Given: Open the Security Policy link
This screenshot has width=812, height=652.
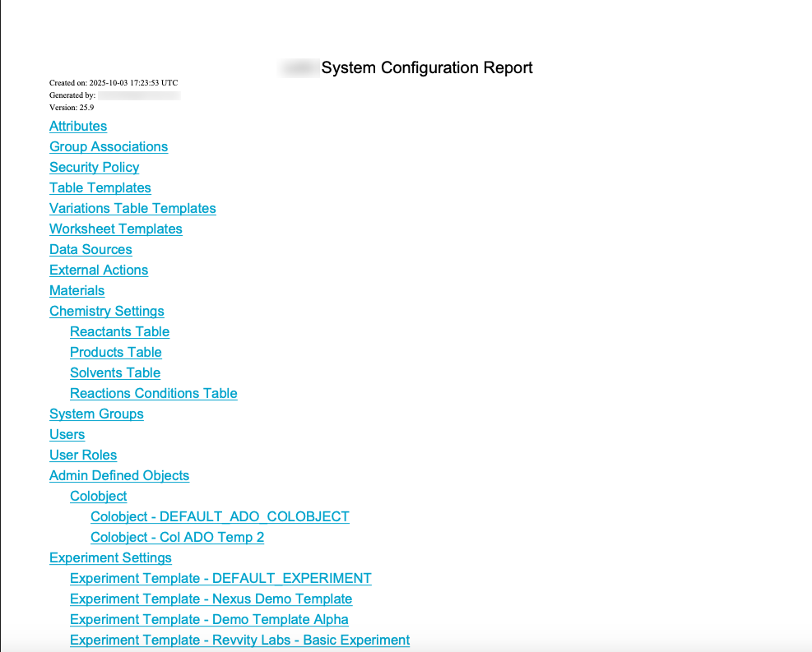Looking at the screenshot, I should (x=94, y=167).
